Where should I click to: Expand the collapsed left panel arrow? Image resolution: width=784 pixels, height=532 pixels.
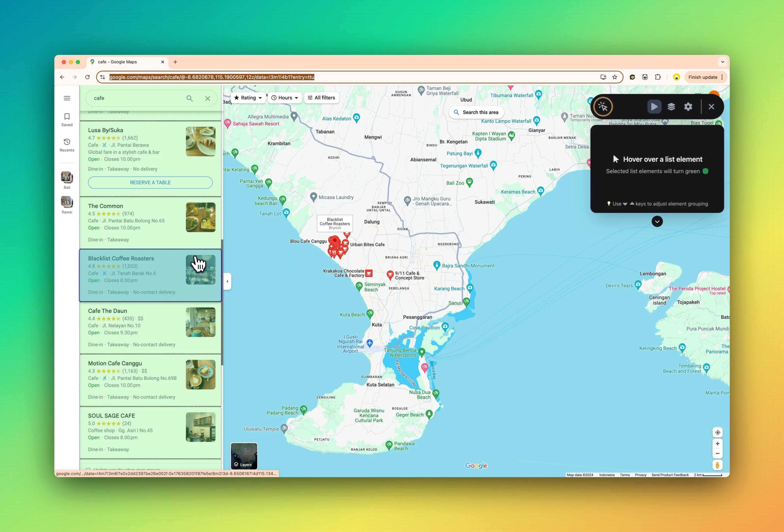coord(227,281)
